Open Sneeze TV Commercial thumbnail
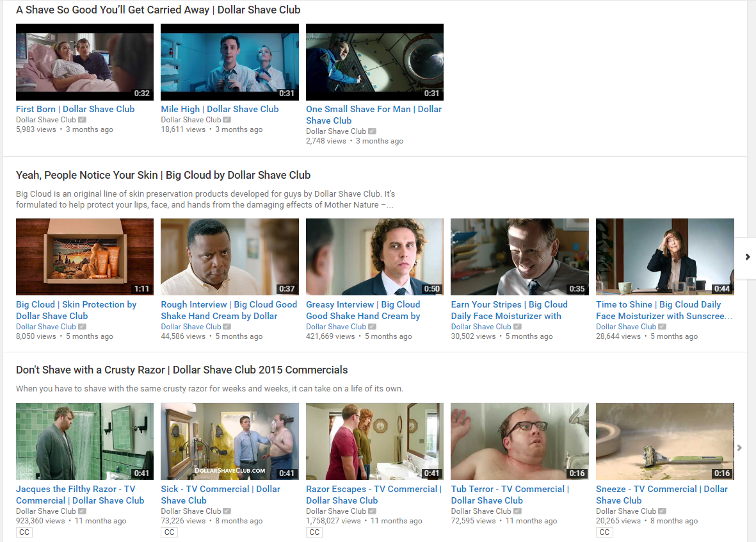The image size is (756, 542). 665,441
